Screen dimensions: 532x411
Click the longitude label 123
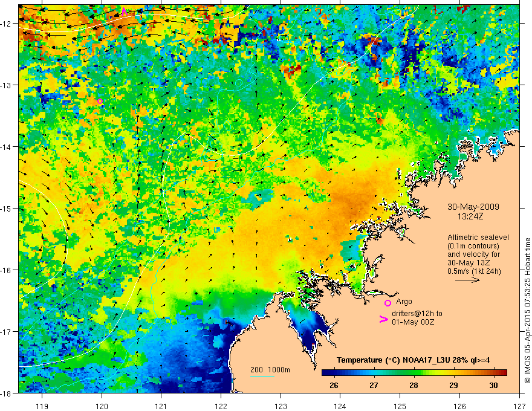coord(281,406)
